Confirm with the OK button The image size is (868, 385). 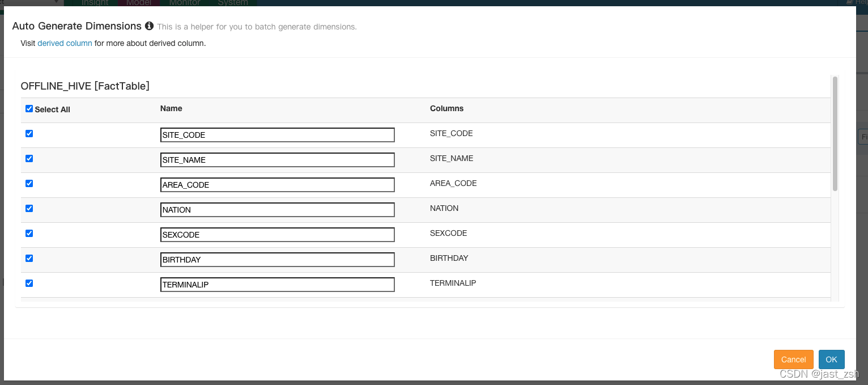tap(831, 359)
